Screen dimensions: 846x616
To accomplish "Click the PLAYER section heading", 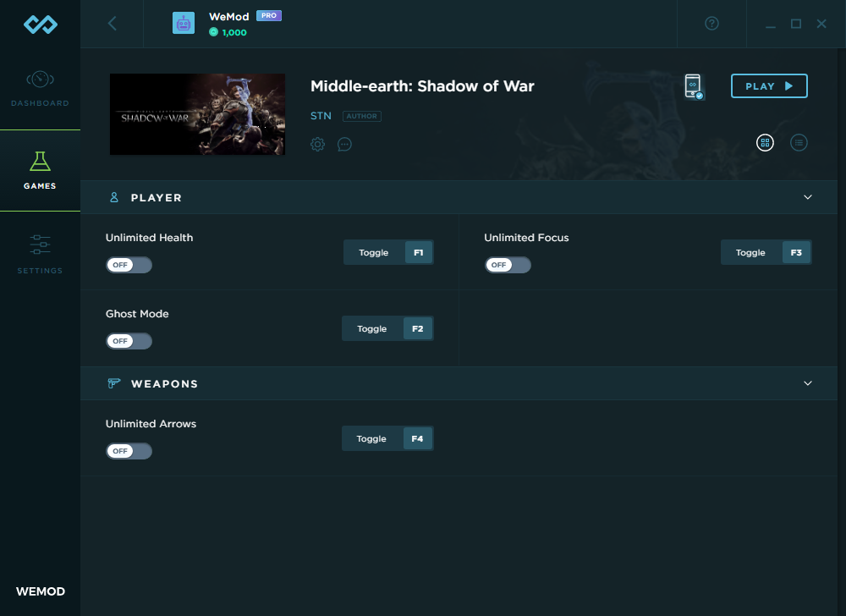I will [x=157, y=198].
